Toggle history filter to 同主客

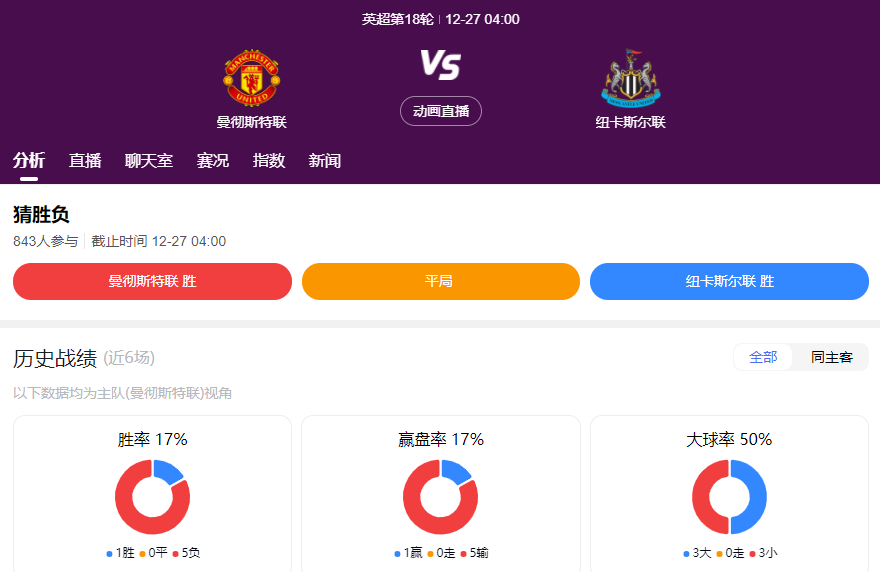(831, 357)
